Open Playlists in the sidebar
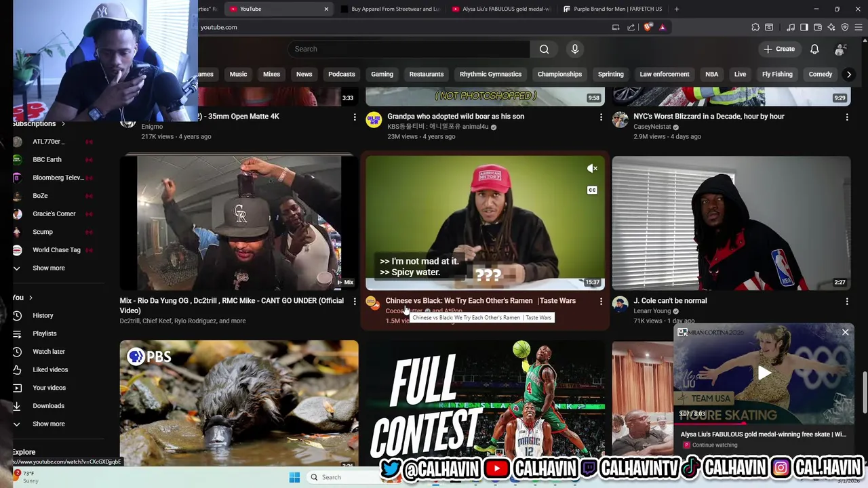The width and height of the screenshot is (868, 488). [45, 333]
